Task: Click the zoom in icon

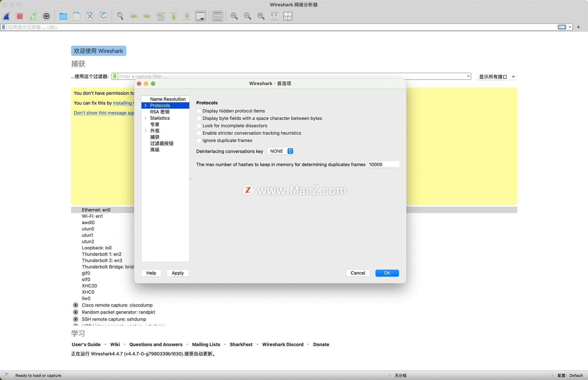Action: (x=234, y=16)
